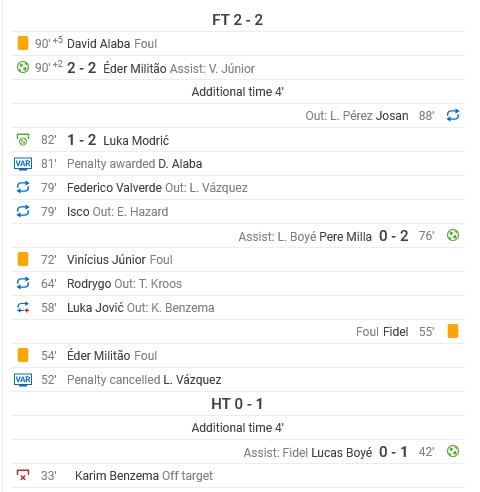The width and height of the screenshot is (480, 492).
Task: Click the substitution icon beside Josan at 88'
Action: tap(453, 116)
